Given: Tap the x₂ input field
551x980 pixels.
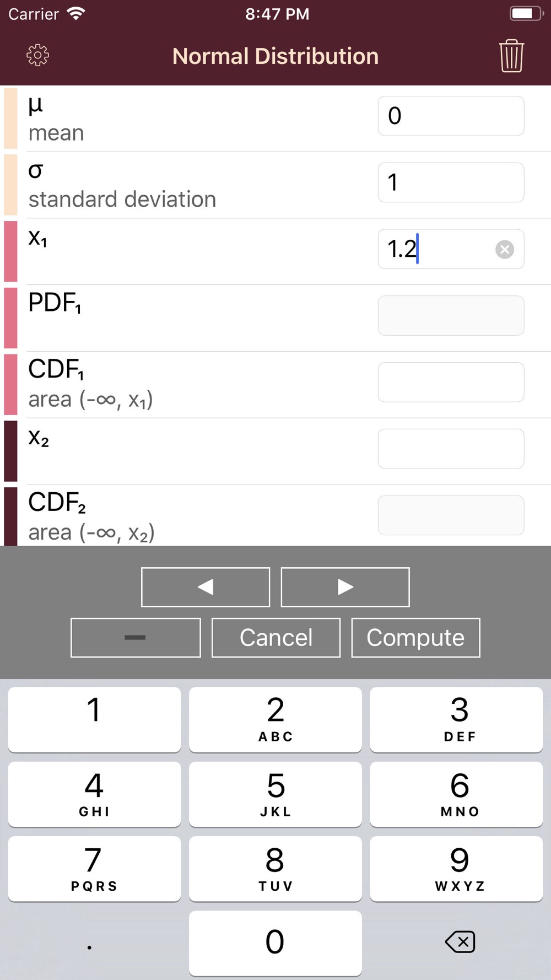Looking at the screenshot, I should click(x=451, y=449).
